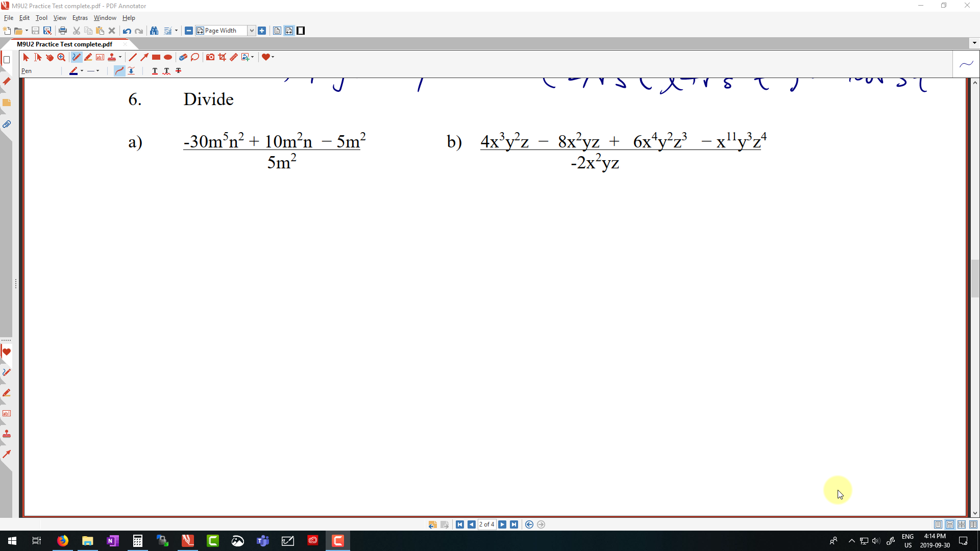Print the document

[x=63, y=31]
